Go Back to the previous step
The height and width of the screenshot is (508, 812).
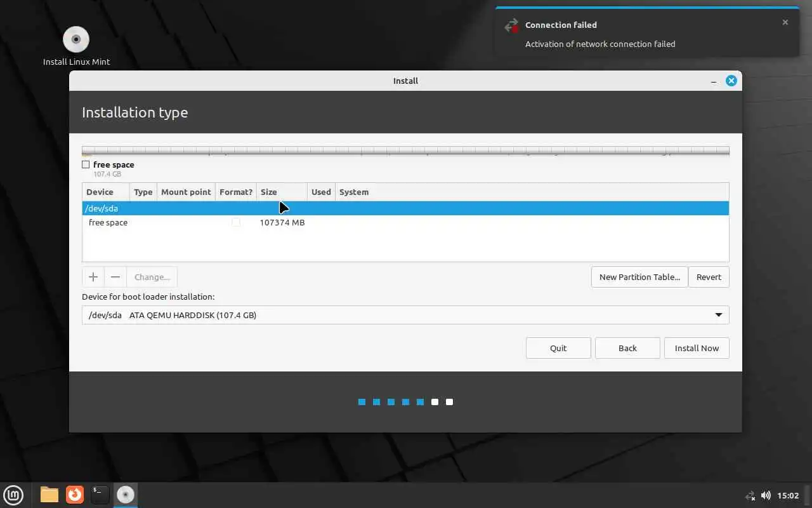point(627,348)
